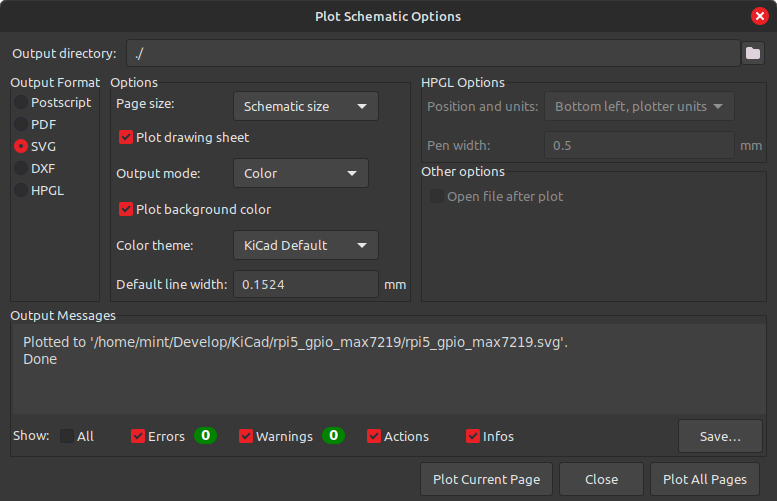Pick the HPGL output format

coord(21,190)
